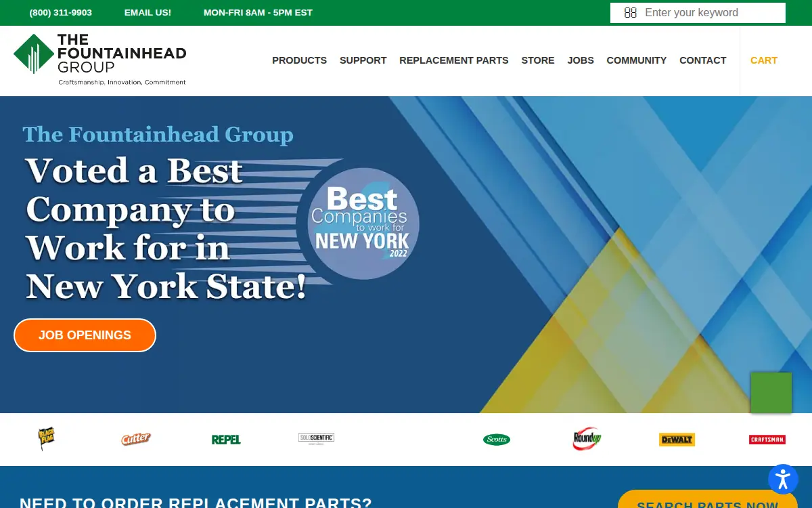Open the accessibility options widget
812x508 pixels.
coord(783,479)
